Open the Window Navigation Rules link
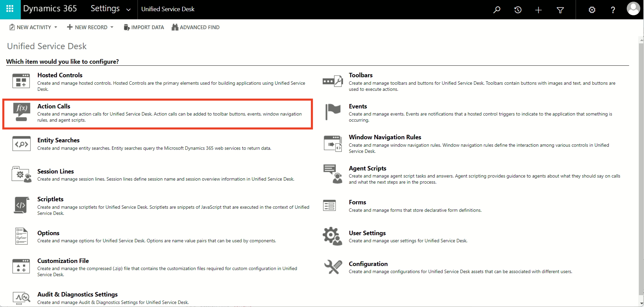Screen dimensions: 644x307 pyautogui.click(x=385, y=137)
